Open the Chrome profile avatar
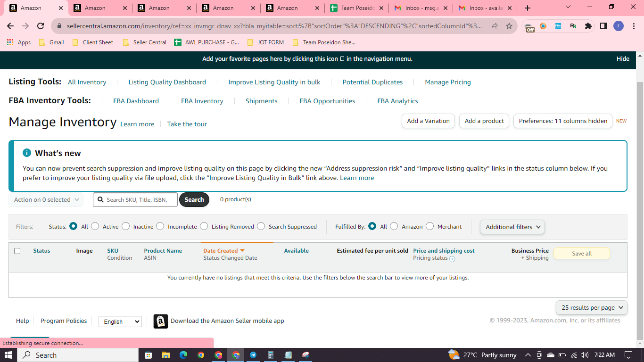644x362 pixels. [x=619, y=26]
